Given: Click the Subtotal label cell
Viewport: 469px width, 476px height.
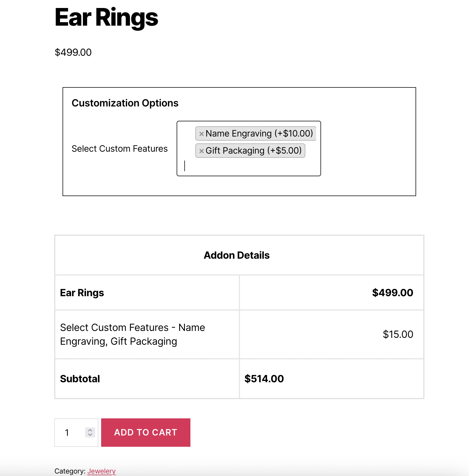Looking at the screenshot, I should click(80, 379).
